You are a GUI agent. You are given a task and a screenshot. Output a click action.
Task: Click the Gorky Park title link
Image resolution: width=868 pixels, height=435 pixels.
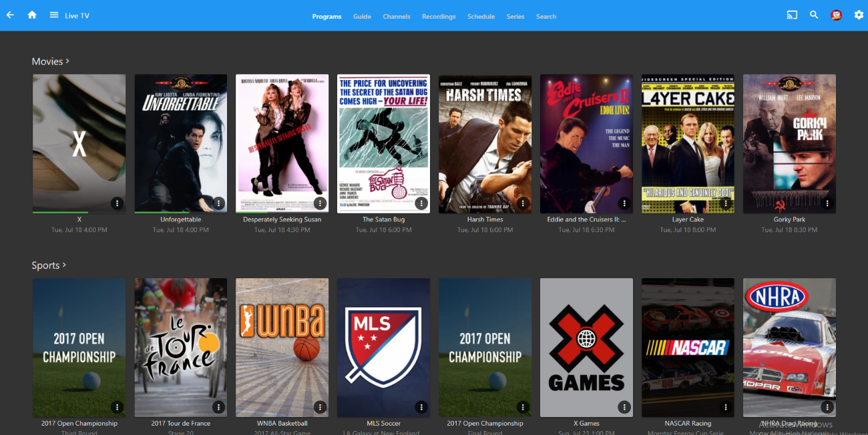coord(789,220)
